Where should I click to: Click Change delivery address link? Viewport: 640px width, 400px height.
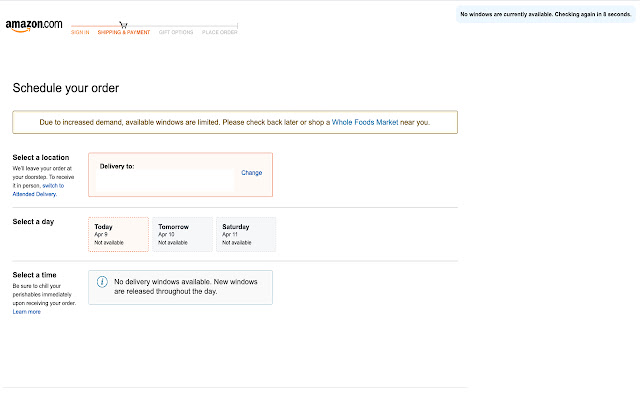[x=251, y=173]
